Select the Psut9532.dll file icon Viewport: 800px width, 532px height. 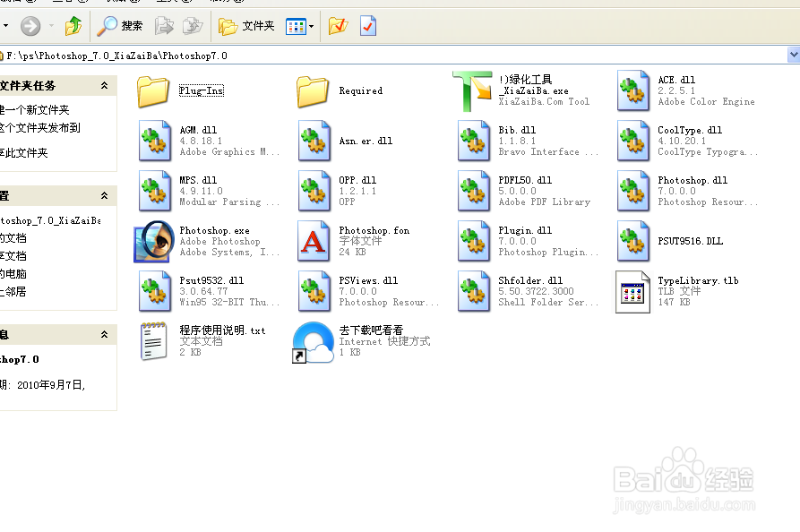point(155,291)
